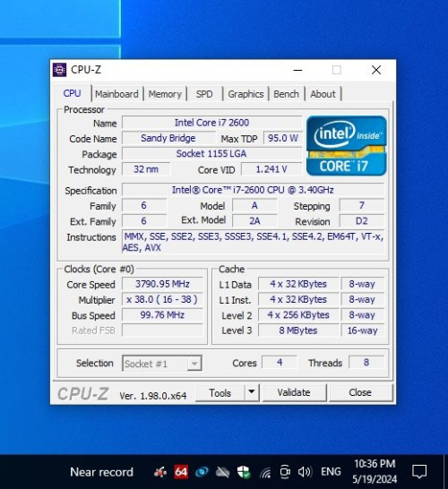This screenshot has width=448, height=489.
Task: Open Windows Security shield tray icon
Action: pos(244,472)
